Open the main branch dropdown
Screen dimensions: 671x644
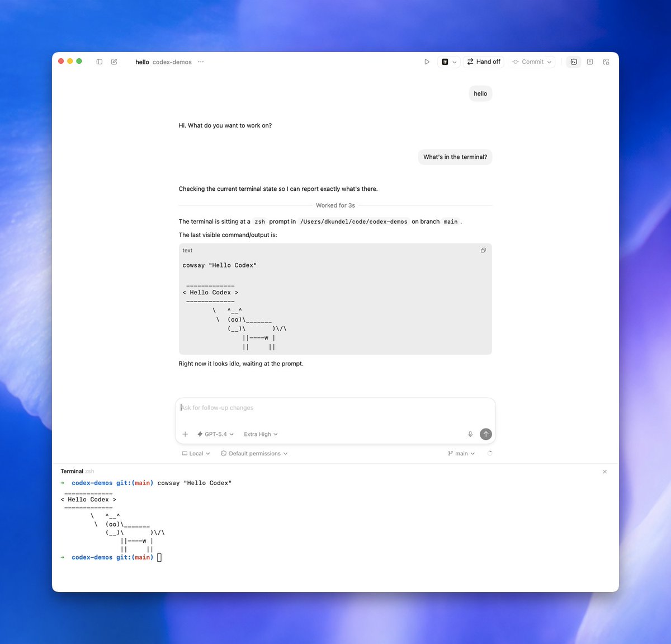461,454
